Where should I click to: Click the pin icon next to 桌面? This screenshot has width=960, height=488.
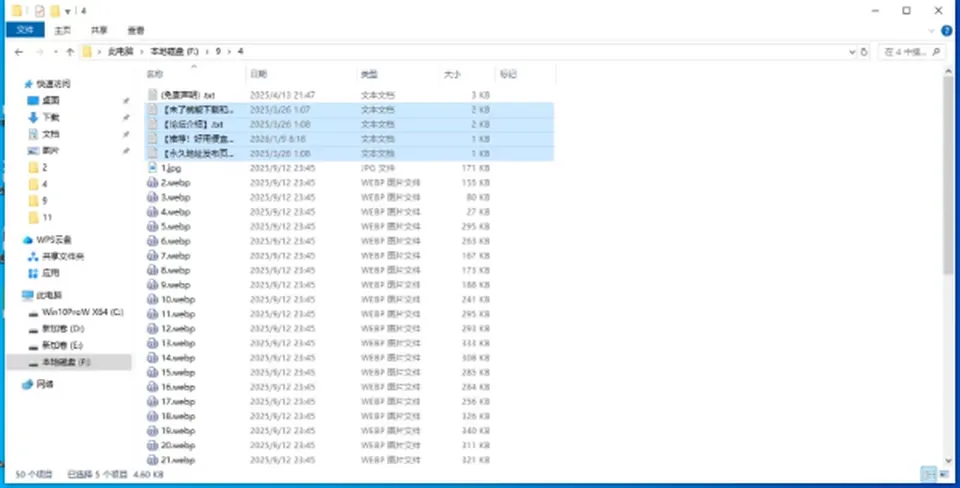pyautogui.click(x=126, y=100)
